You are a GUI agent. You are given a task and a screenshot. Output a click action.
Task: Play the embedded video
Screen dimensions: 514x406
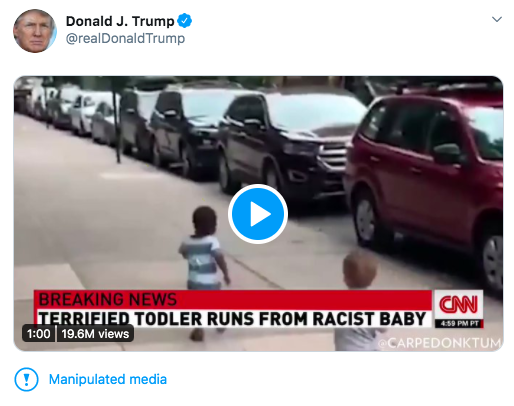tap(258, 214)
